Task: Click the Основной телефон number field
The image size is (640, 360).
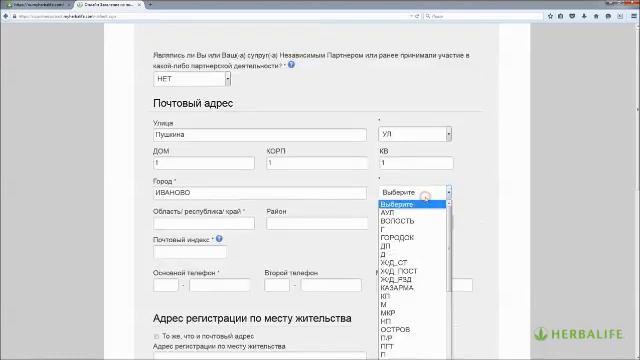Action: coord(220,285)
